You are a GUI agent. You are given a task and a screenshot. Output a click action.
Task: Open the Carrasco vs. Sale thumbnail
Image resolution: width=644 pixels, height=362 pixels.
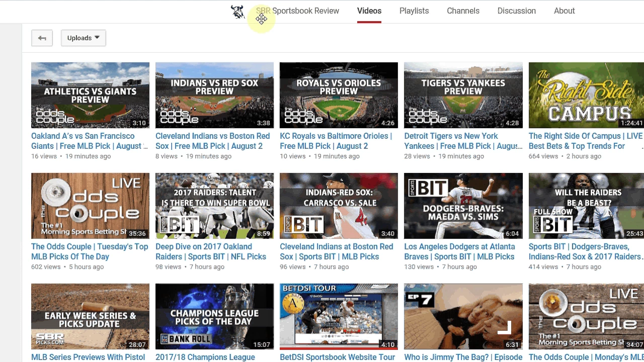coord(339,206)
